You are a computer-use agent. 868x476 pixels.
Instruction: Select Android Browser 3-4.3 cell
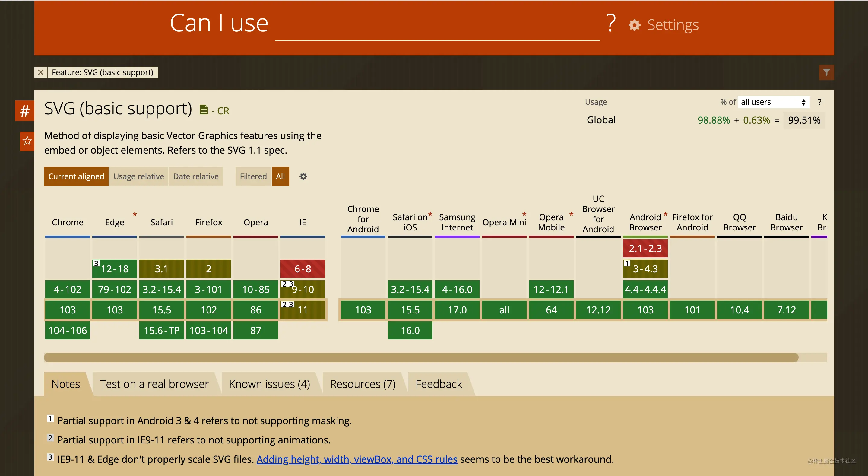pyautogui.click(x=645, y=269)
